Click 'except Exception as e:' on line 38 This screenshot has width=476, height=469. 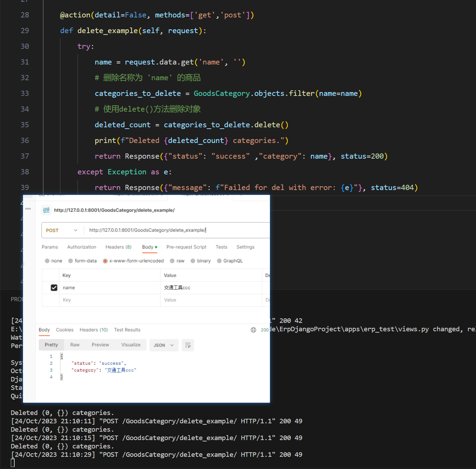tap(124, 172)
